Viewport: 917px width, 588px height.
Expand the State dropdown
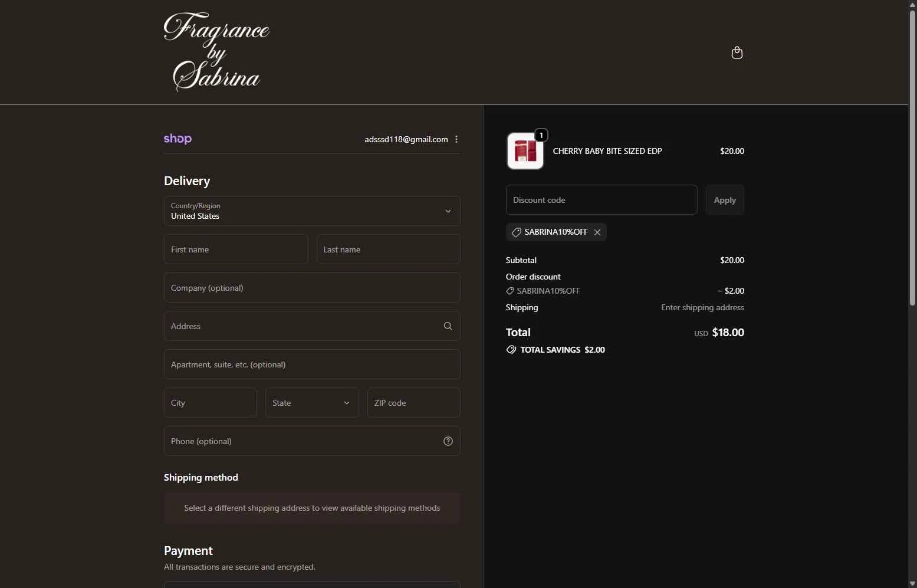(312, 403)
